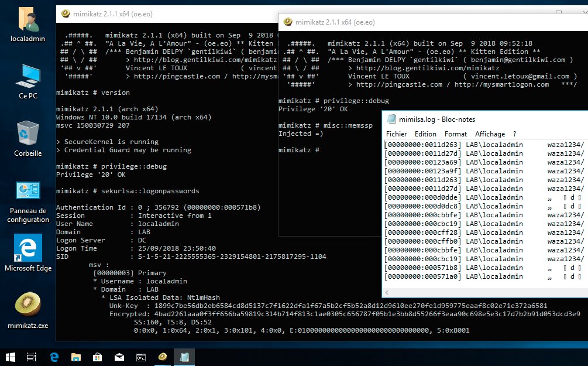Open Microsoft Store from the taskbar
This screenshot has width=588, height=366.
pos(98,357)
